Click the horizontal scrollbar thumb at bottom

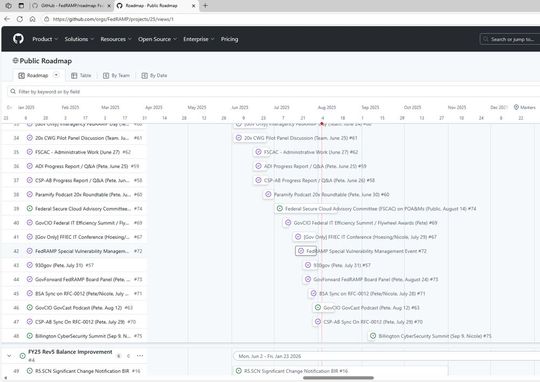tap(338, 378)
